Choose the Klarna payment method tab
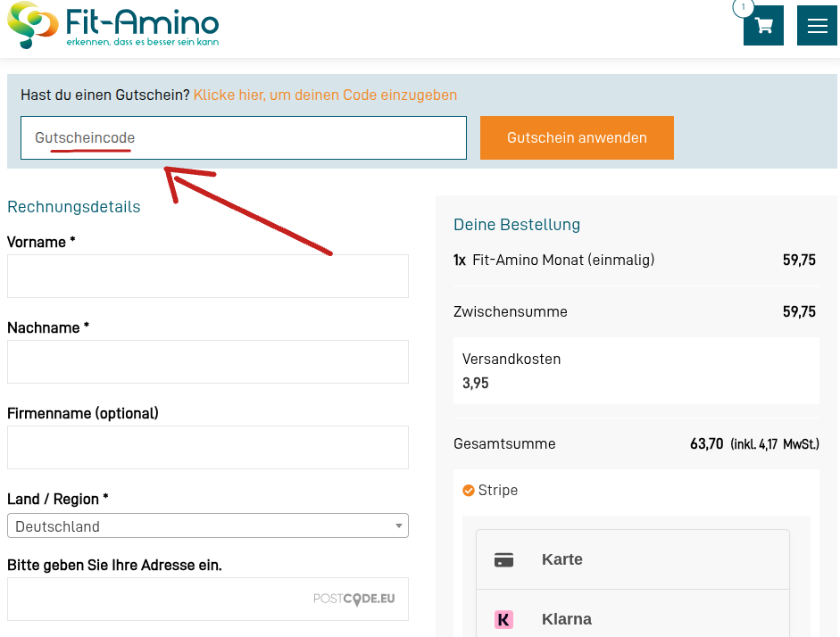Image resolution: width=840 pixels, height=637 pixels. click(x=633, y=616)
